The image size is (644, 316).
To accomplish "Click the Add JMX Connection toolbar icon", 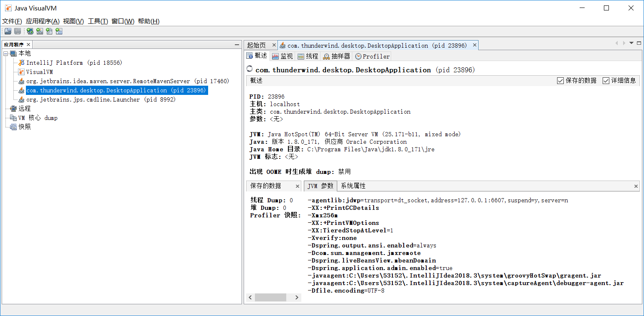I will coord(40,31).
